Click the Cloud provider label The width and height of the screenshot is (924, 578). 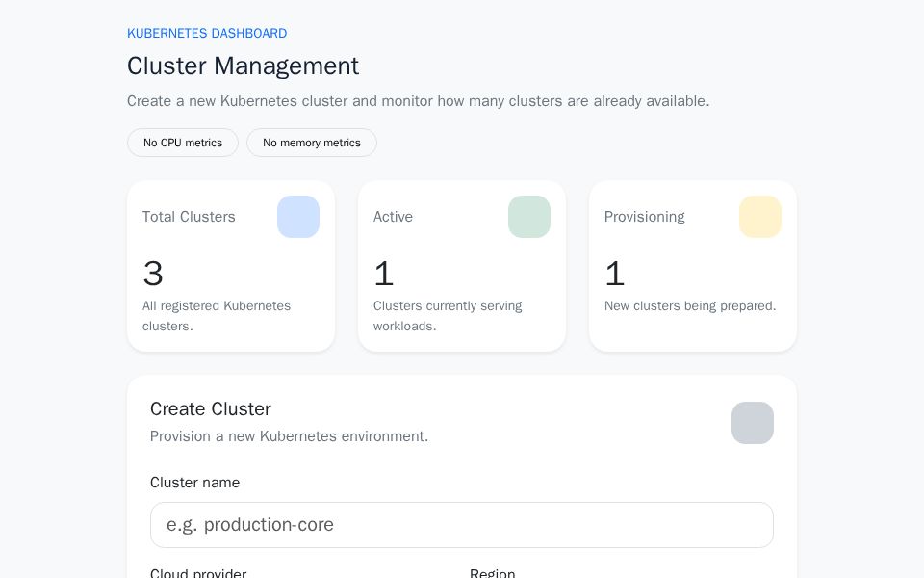(x=198, y=572)
